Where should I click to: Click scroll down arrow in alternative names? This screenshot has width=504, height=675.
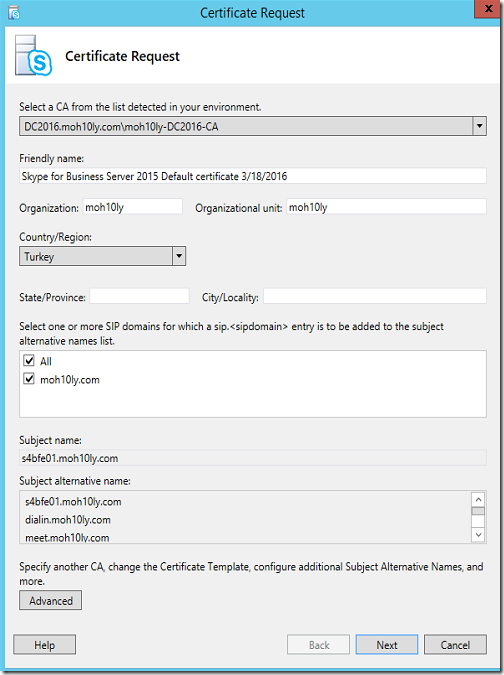[x=478, y=535]
